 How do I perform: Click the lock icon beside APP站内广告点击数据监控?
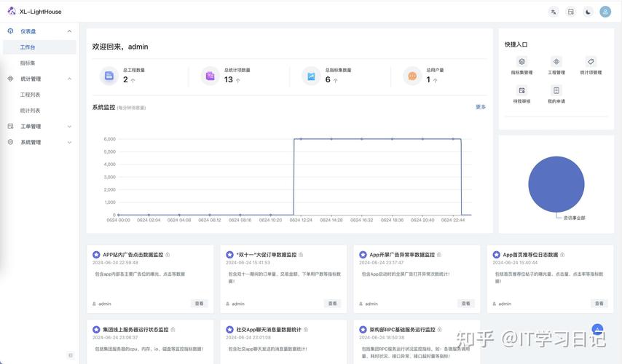tap(168, 255)
